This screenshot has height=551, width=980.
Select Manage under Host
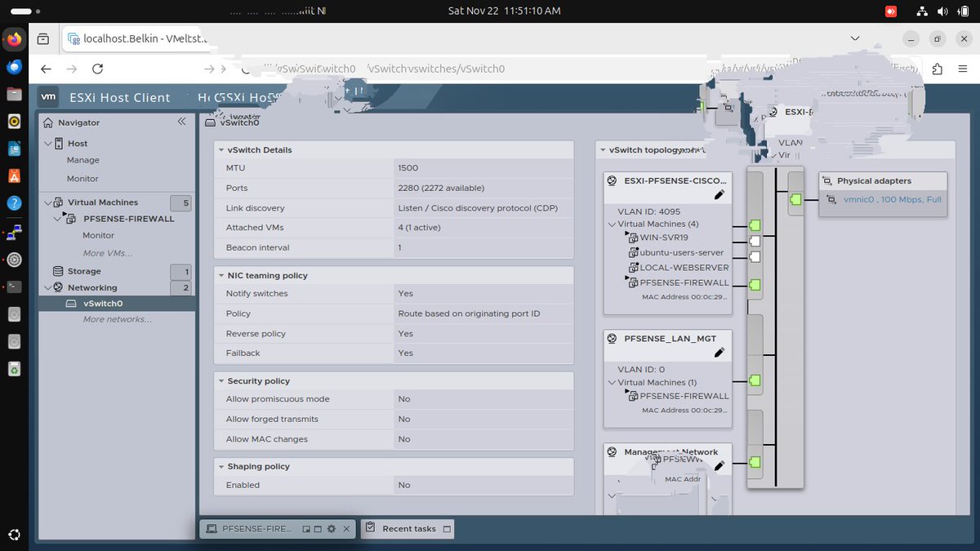[83, 160]
